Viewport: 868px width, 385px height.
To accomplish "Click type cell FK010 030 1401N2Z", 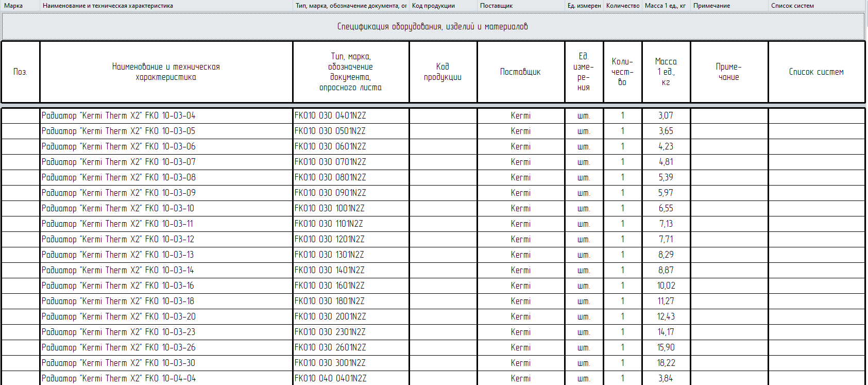I will pyautogui.click(x=351, y=270).
